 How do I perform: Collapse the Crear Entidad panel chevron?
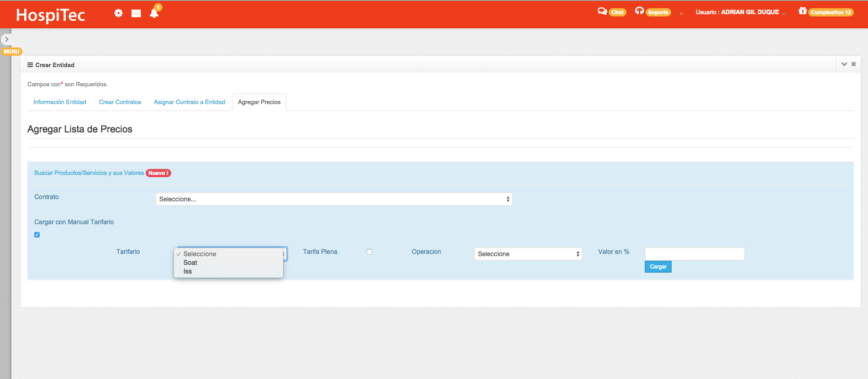[x=844, y=64]
